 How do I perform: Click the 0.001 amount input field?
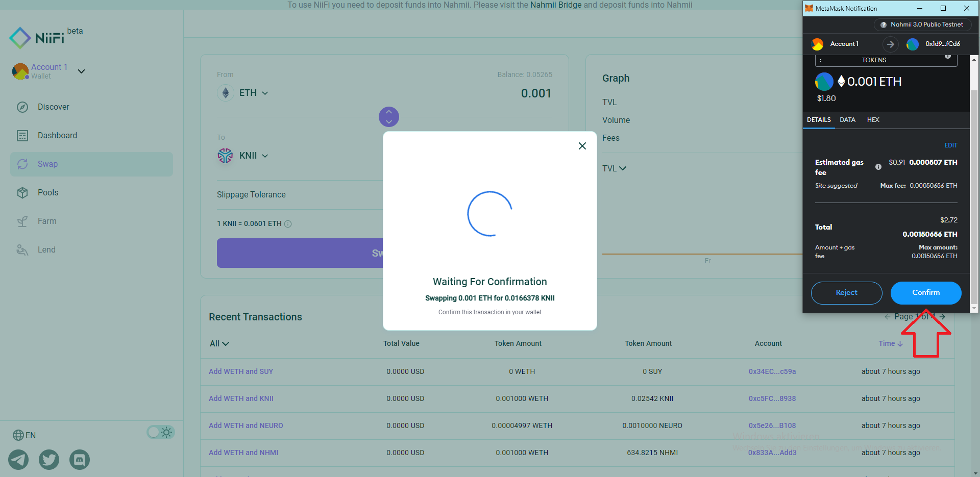click(x=536, y=93)
